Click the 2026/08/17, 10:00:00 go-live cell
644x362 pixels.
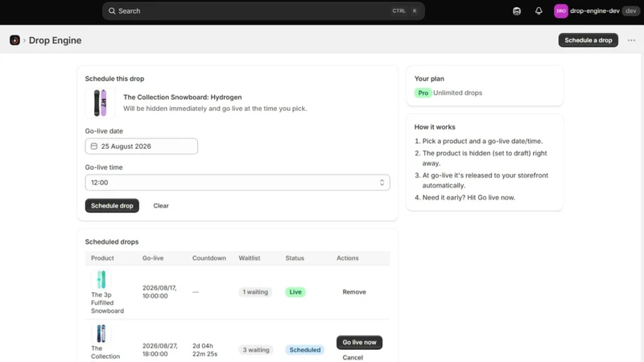coord(159,292)
